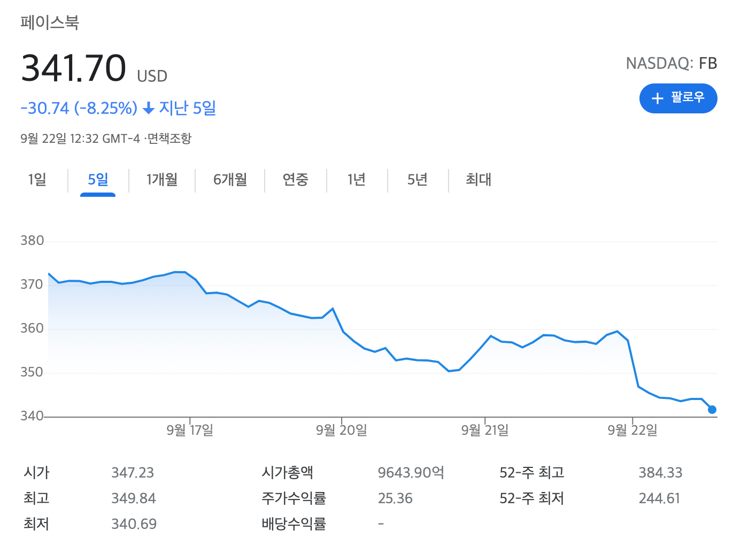Screen dimensions: 756x538
Task: Click the 9월 22일 axis label
Action: pos(632,430)
